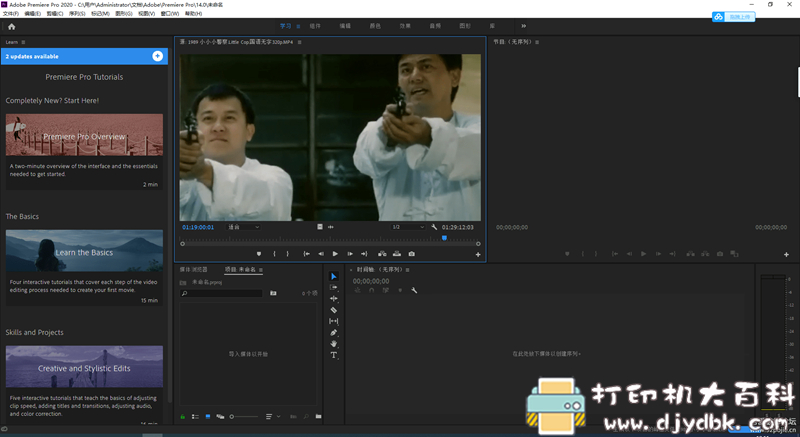Click source timecode 01:19:00:01
Viewport: 800px width, 437px height.
click(x=198, y=227)
